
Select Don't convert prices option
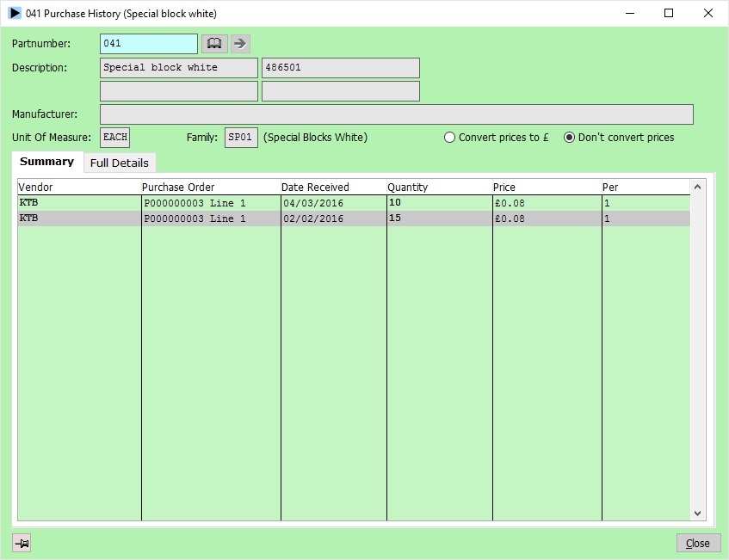619,138
